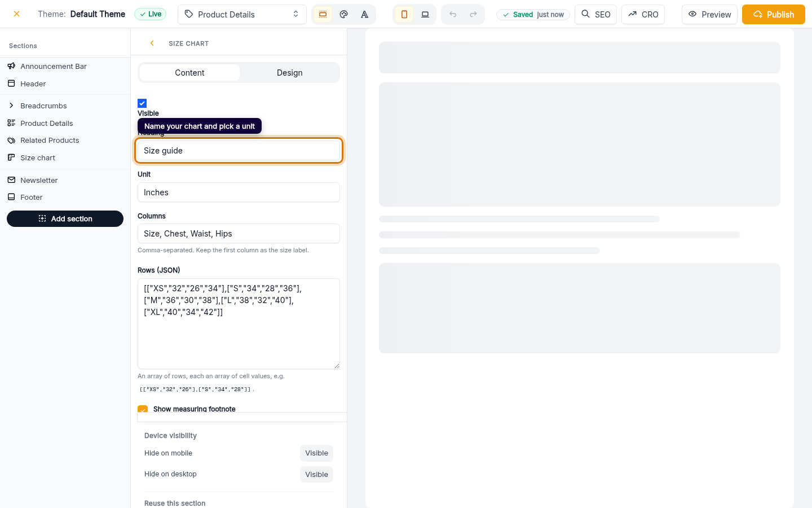
Task: Edit the Columns input field
Action: point(239,234)
